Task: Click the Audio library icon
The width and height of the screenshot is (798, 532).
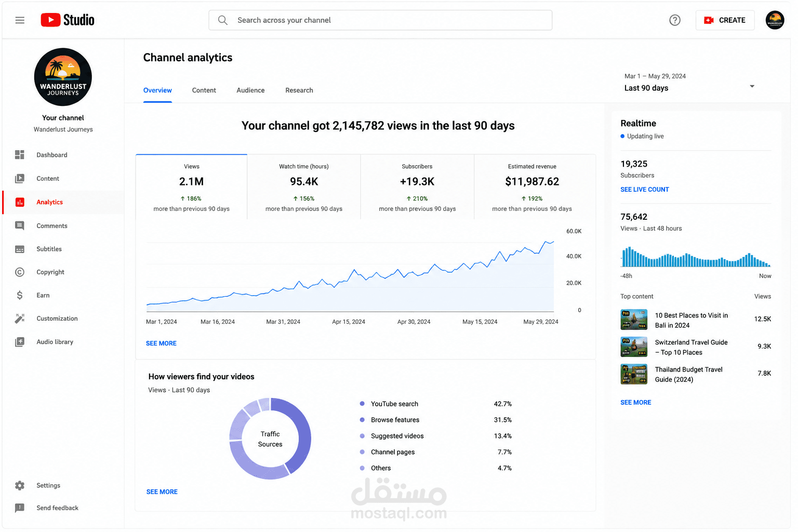Action: point(20,342)
